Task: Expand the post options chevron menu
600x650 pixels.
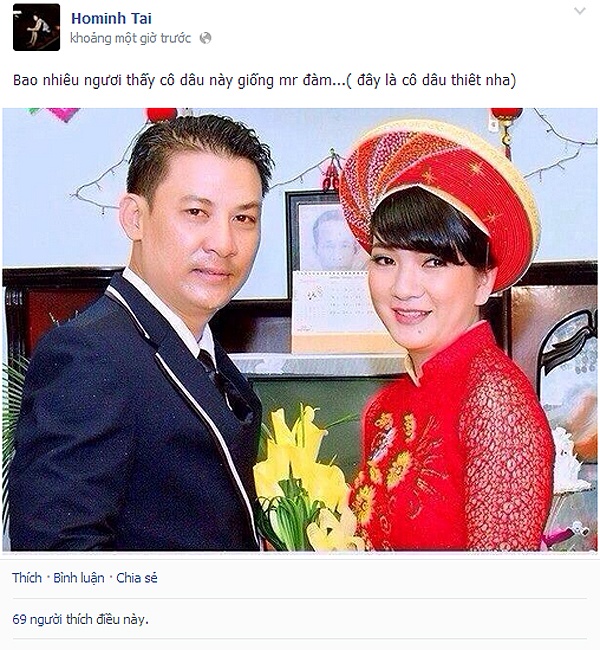Action: (580, 11)
